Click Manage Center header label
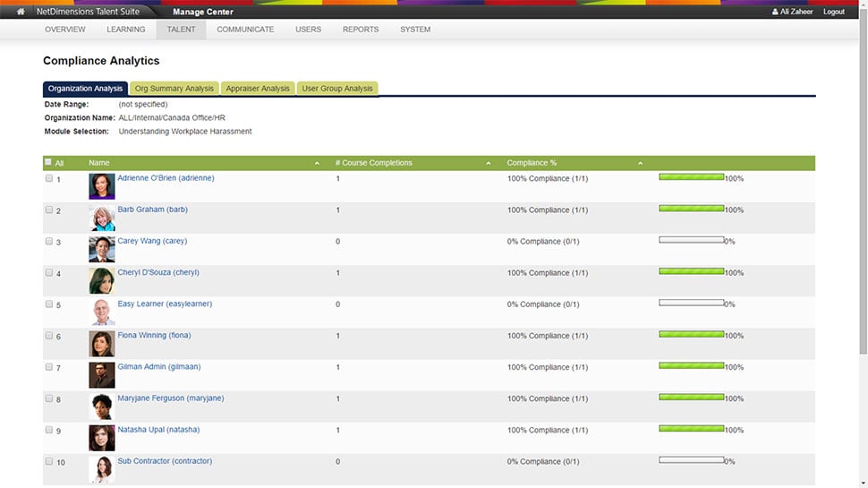The width and height of the screenshot is (868, 488). point(202,12)
